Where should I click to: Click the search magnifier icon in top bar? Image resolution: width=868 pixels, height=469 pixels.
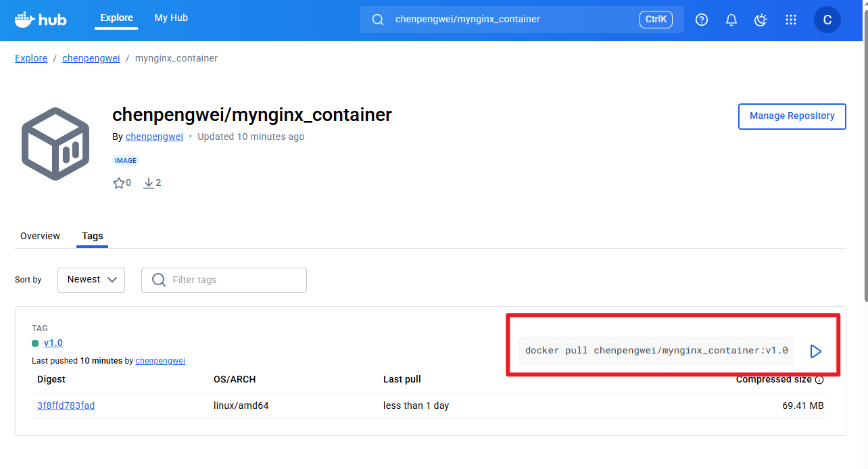tap(378, 20)
